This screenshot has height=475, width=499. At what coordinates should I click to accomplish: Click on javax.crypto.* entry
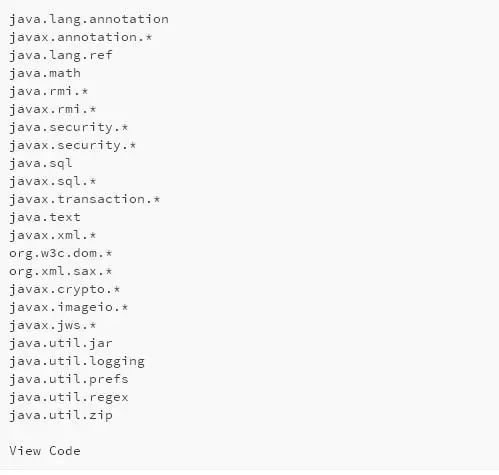click(65, 289)
